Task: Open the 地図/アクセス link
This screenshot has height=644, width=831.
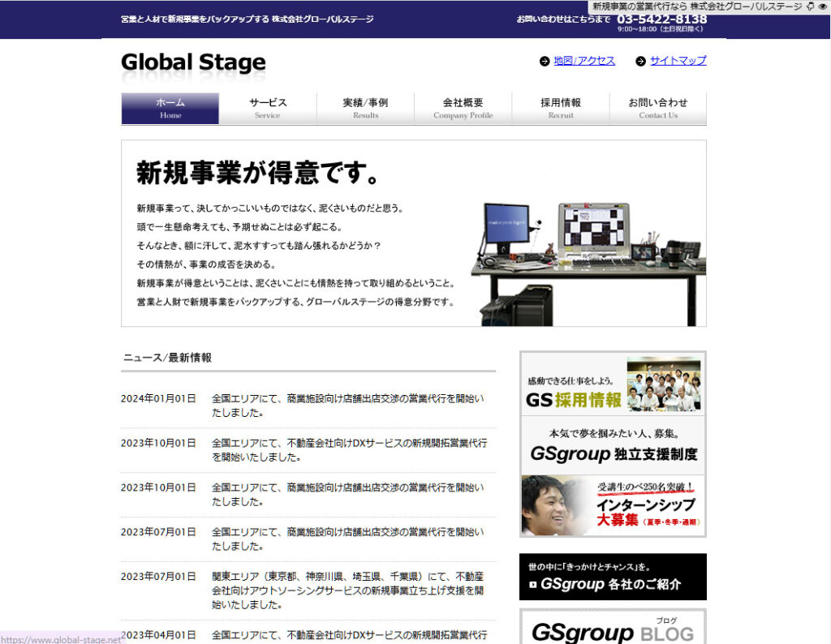Action: [x=584, y=61]
